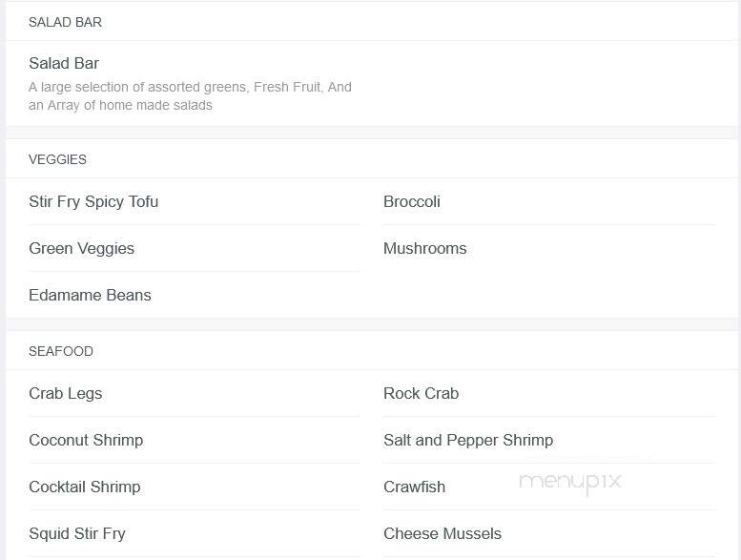Choose Squid Stir Fry
This screenshot has width=741, height=560.
[x=77, y=534]
